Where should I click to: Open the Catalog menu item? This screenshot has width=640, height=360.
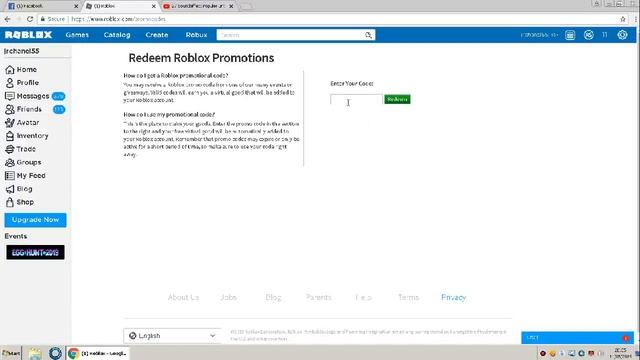[117, 35]
